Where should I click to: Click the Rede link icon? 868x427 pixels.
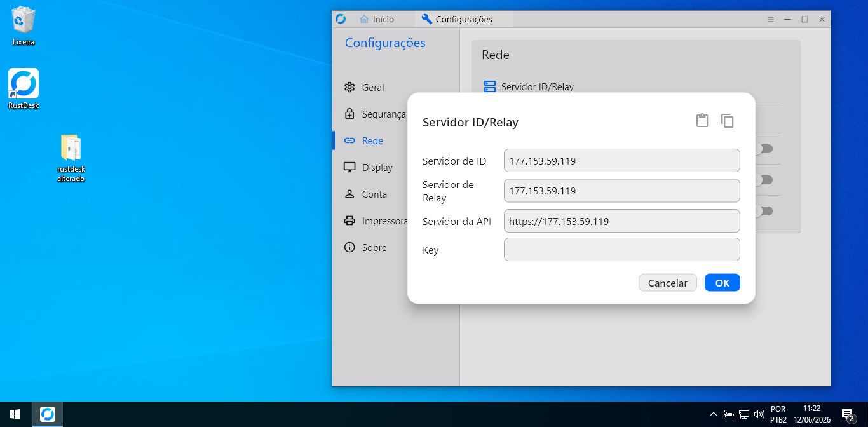(349, 141)
